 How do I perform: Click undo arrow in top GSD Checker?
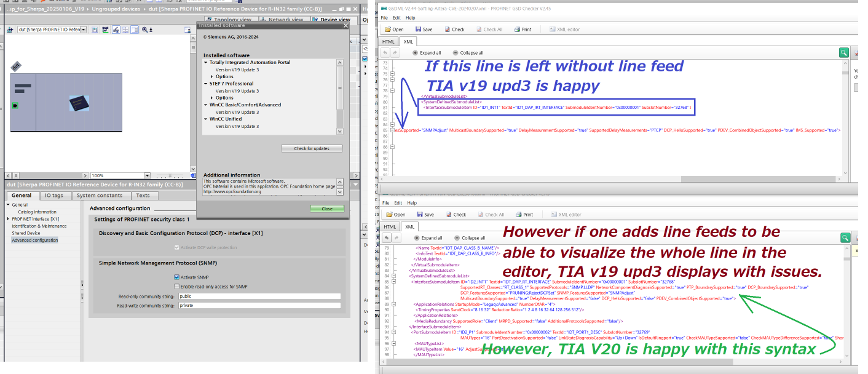tap(386, 53)
